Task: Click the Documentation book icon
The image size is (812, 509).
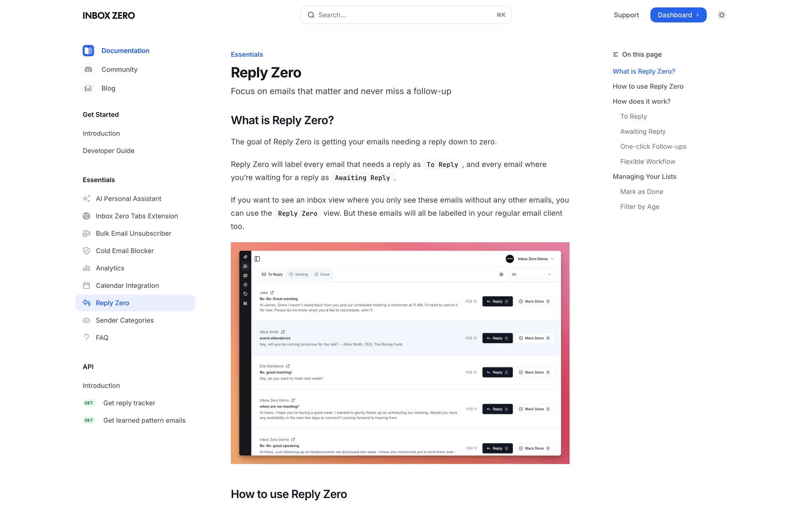Action: point(88,50)
